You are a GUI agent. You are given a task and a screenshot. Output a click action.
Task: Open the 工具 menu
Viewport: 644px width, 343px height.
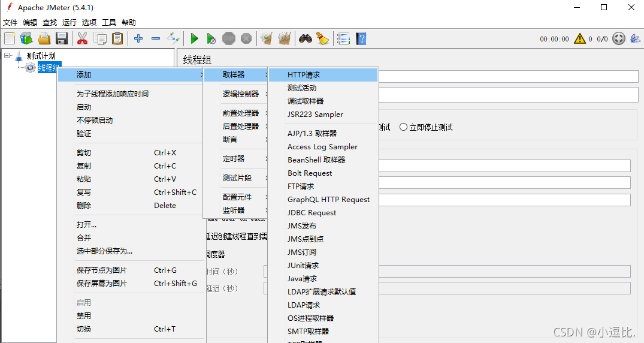pos(109,23)
